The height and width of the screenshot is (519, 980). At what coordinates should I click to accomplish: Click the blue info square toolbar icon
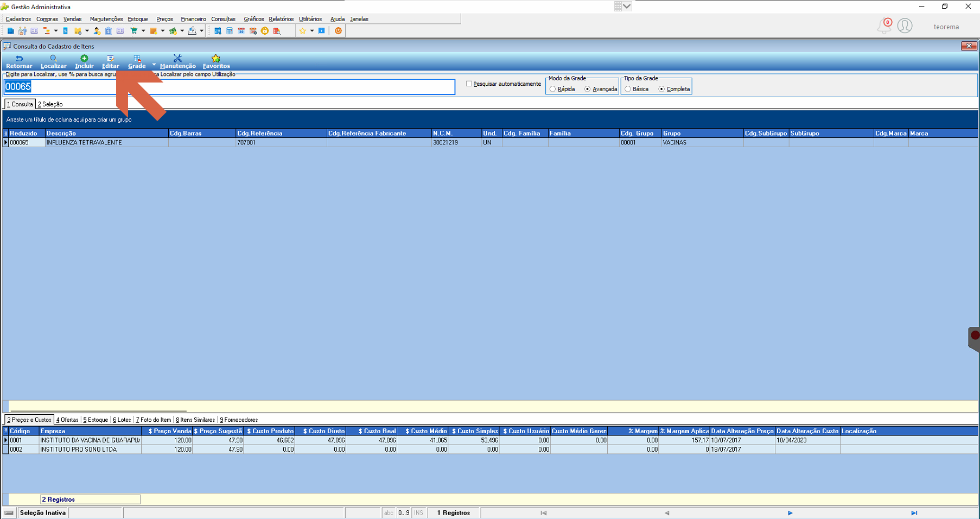[321, 31]
